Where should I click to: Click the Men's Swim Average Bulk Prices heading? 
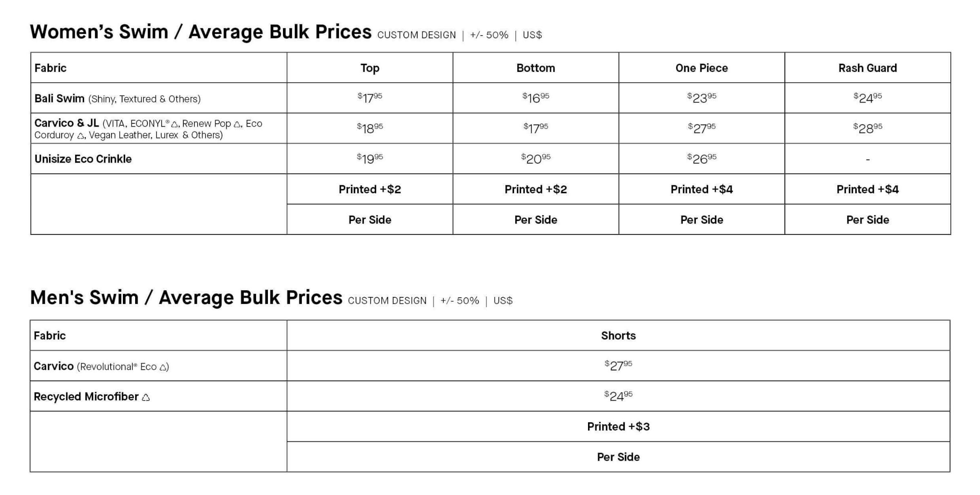pos(186,297)
